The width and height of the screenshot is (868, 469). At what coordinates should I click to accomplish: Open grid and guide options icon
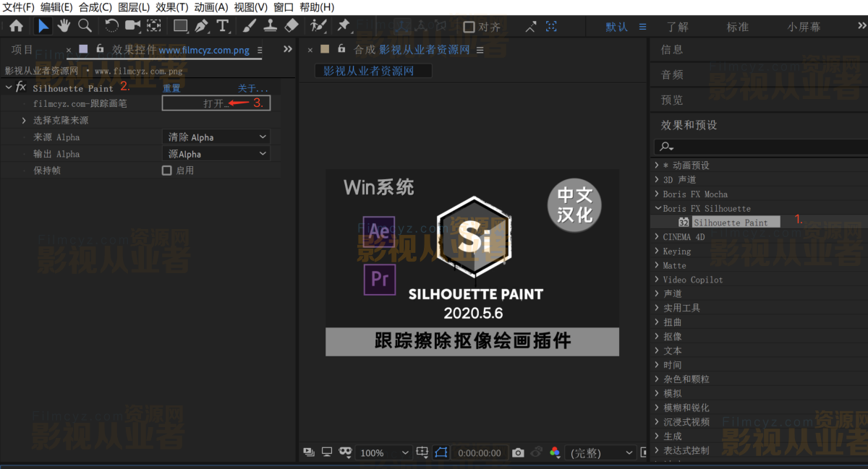pyautogui.click(x=422, y=452)
